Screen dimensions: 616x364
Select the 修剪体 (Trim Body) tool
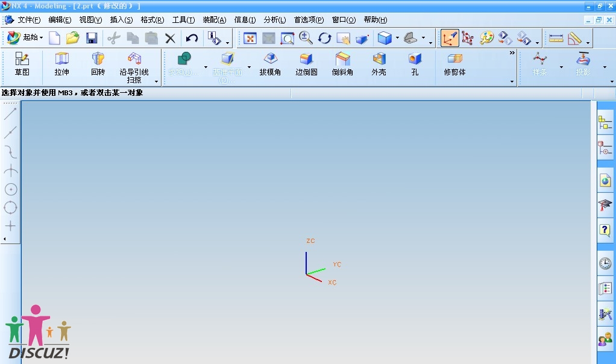[x=454, y=64]
